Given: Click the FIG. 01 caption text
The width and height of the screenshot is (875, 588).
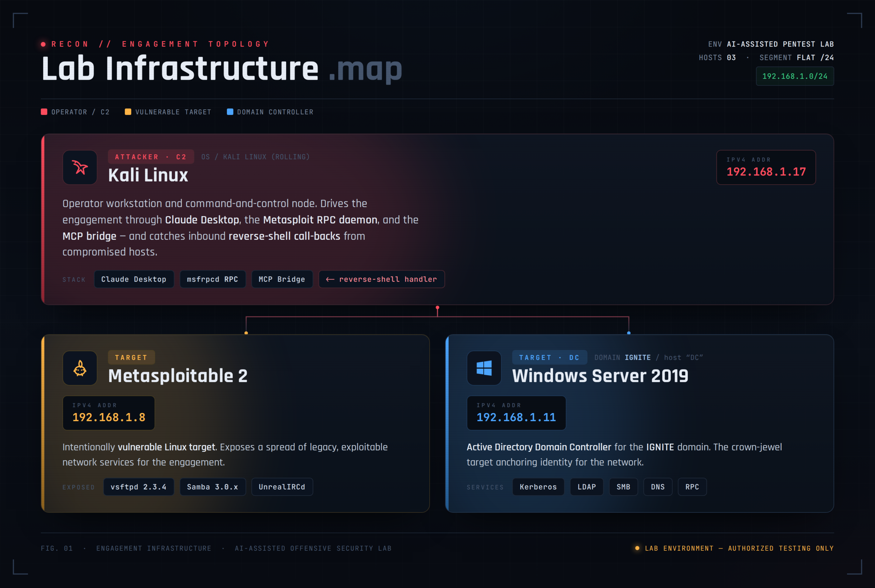Looking at the screenshot, I should click(x=57, y=548).
